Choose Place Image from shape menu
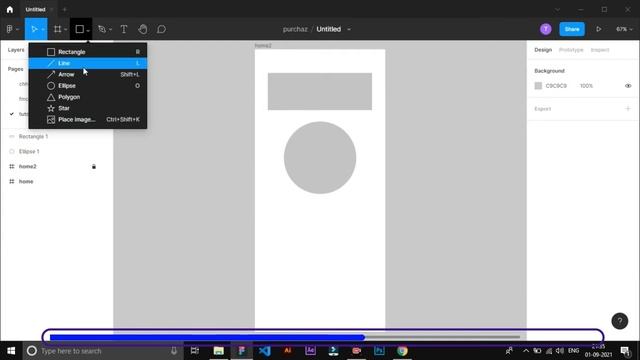This screenshot has height=360, width=640. click(x=88, y=120)
